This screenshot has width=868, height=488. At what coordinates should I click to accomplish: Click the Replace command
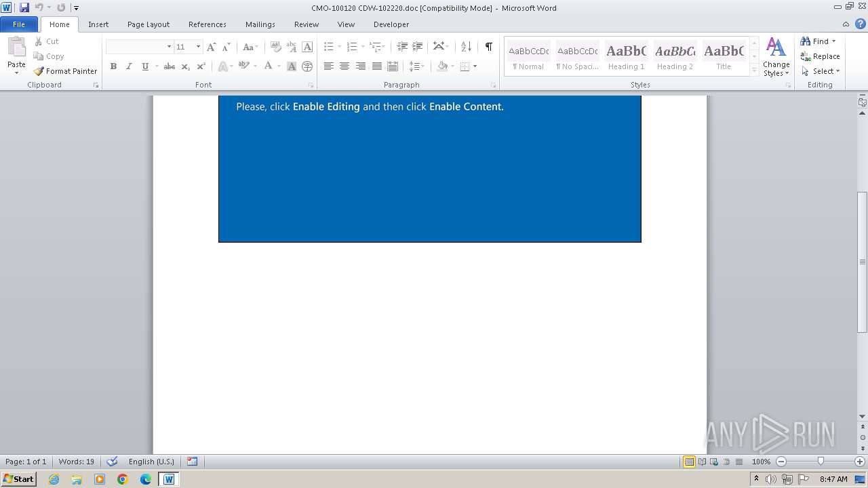point(821,56)
